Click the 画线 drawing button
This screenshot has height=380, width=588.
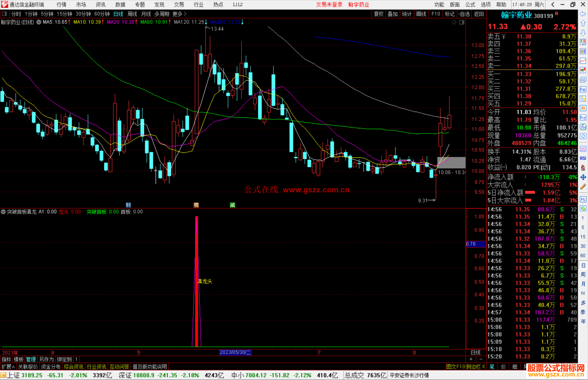coord(421,14)
